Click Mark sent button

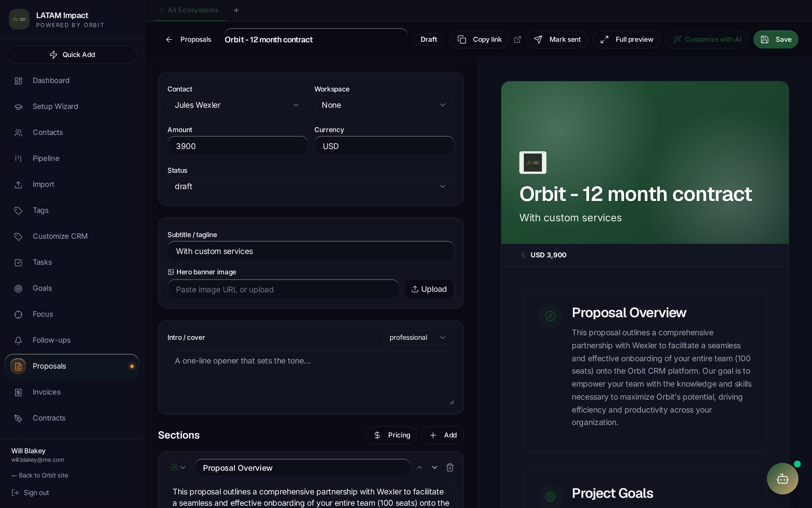(557, 40)
